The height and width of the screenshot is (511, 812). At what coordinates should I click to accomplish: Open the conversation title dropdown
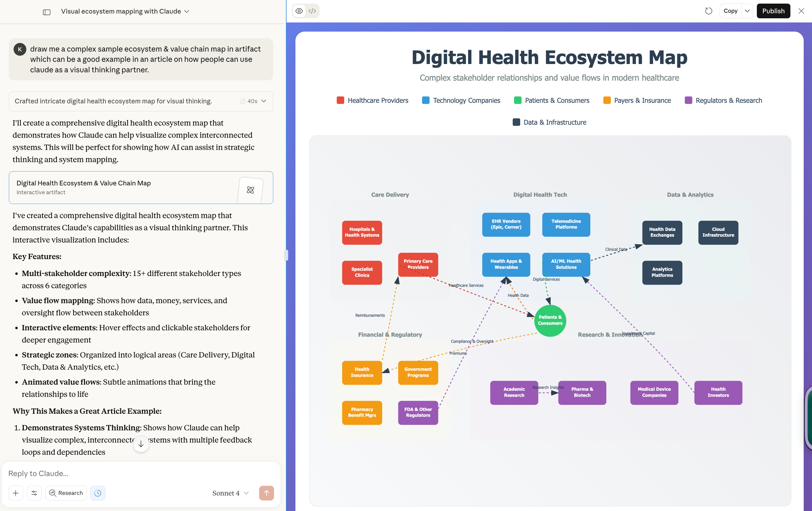coord(125,11)
